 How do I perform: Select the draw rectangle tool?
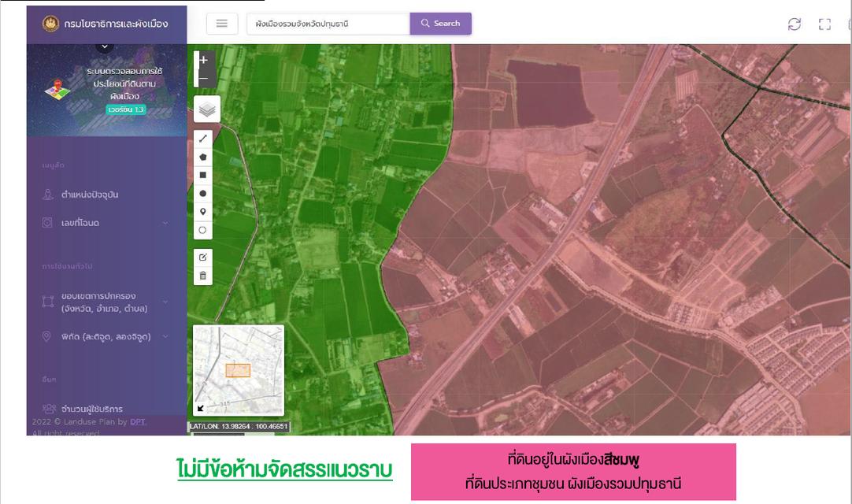202,175
